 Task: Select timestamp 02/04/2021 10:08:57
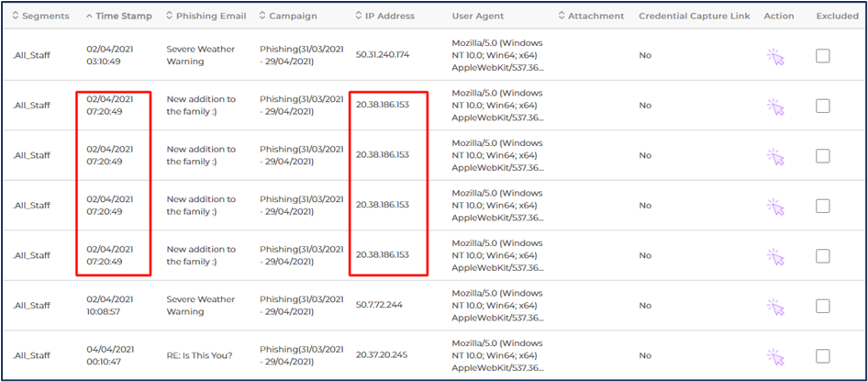[109, 305]
